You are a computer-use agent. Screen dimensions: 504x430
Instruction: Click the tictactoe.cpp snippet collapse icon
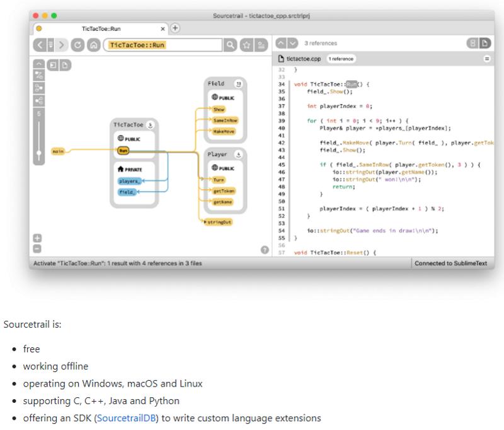487,59
